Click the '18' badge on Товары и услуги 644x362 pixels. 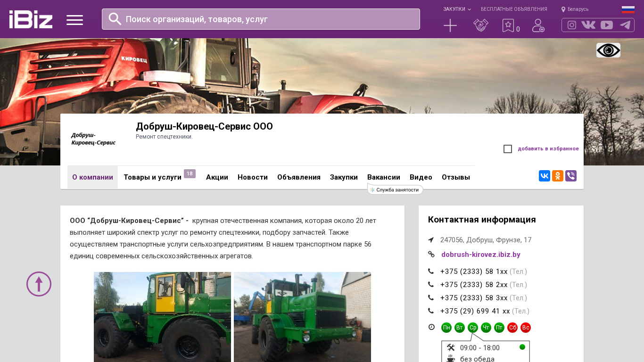[x=190, y=174]
